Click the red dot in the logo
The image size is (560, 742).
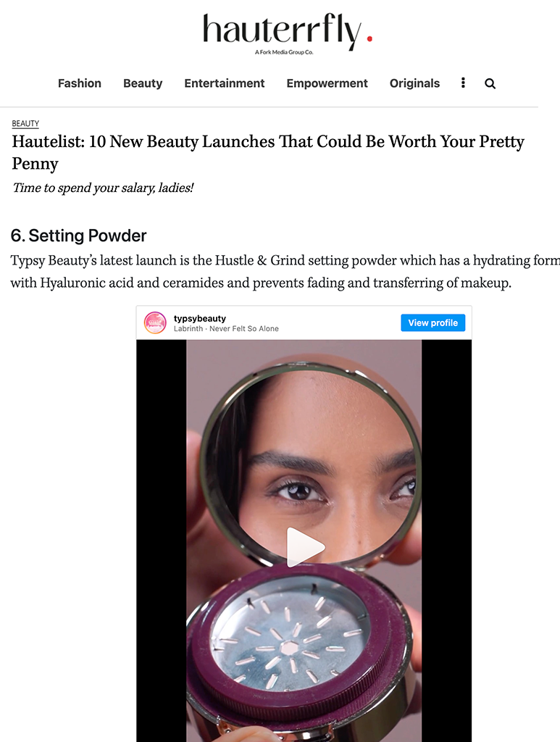click(x=369, y=39)
